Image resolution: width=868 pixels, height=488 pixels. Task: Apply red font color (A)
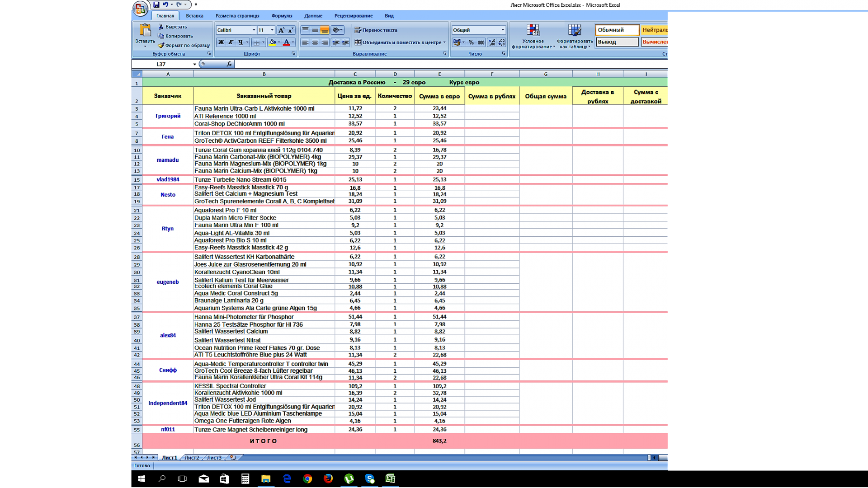click(x=286, y=42)
